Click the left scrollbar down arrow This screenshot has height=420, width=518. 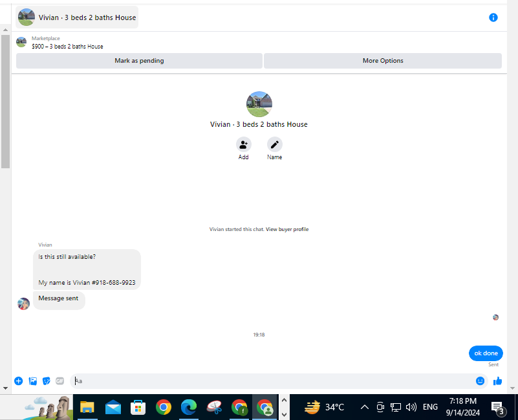[5, 388]
